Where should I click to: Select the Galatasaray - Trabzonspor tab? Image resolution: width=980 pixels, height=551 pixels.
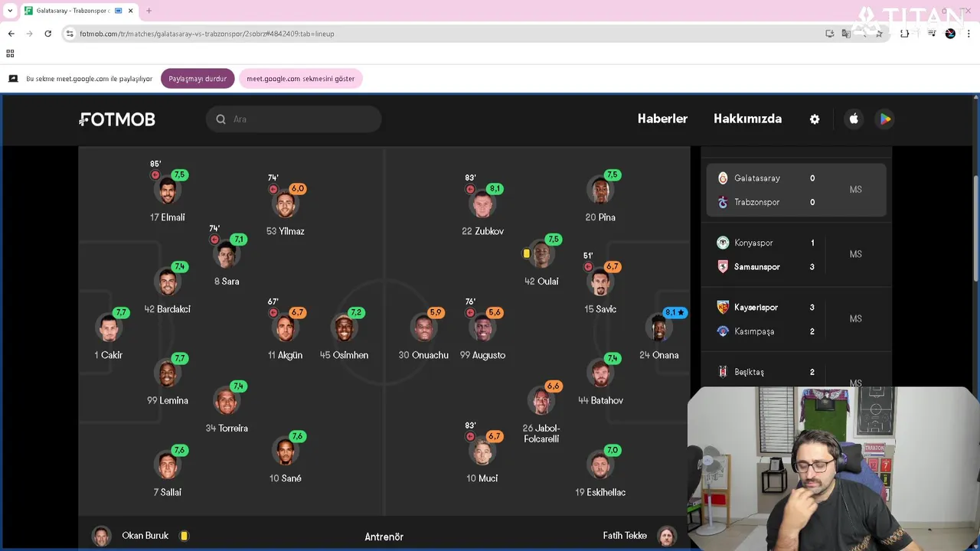[x=78, y=11]
